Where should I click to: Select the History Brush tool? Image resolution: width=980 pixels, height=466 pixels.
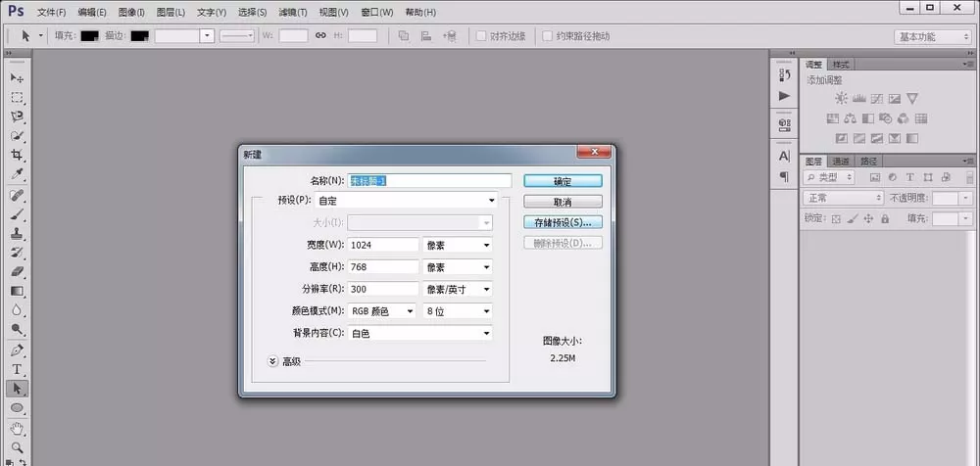[17, 253]
